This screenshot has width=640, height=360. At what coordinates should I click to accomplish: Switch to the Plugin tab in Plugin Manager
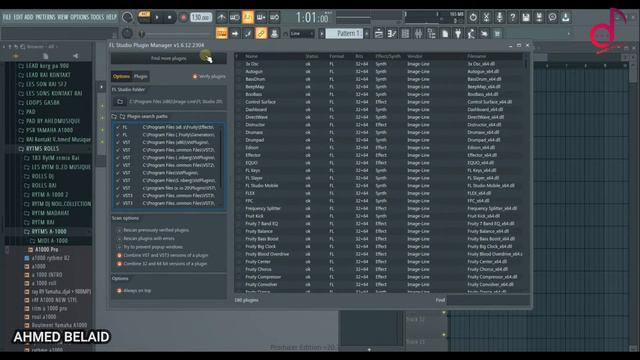[140, 76]
